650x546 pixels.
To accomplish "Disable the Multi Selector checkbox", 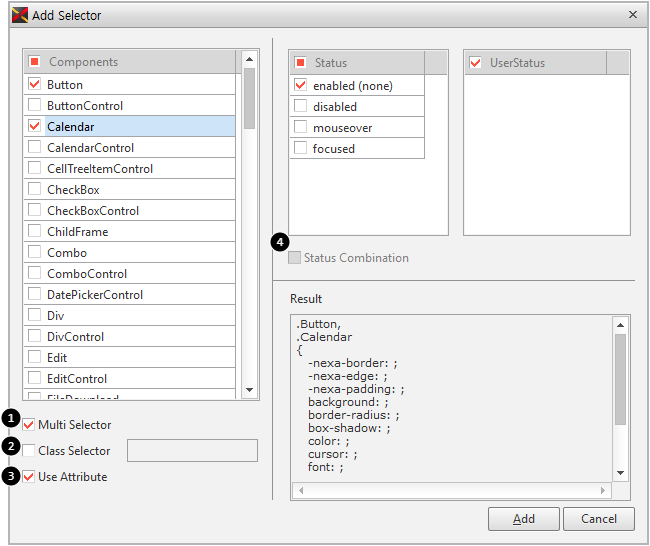I will tap(28, 425).
